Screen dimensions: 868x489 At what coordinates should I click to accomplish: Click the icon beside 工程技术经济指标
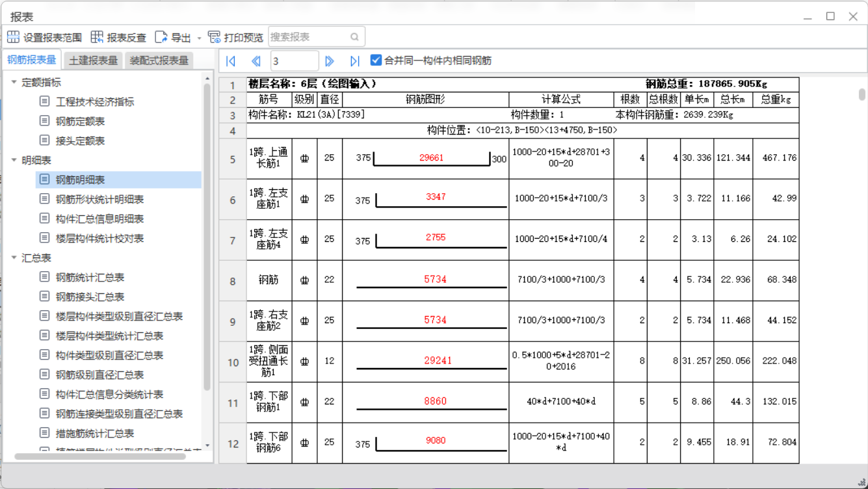tap(44, 101)
